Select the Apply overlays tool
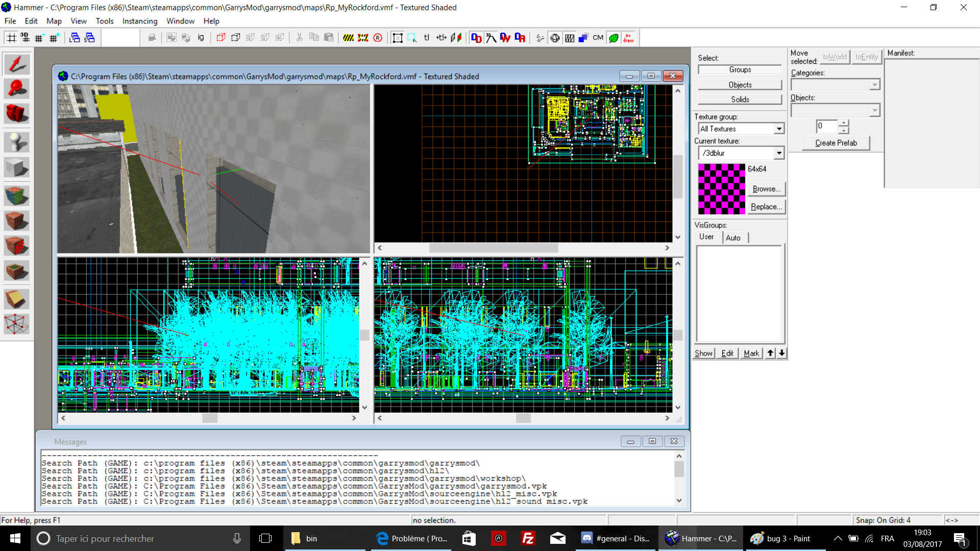980x551 pixels. click(x=16, y=271)
